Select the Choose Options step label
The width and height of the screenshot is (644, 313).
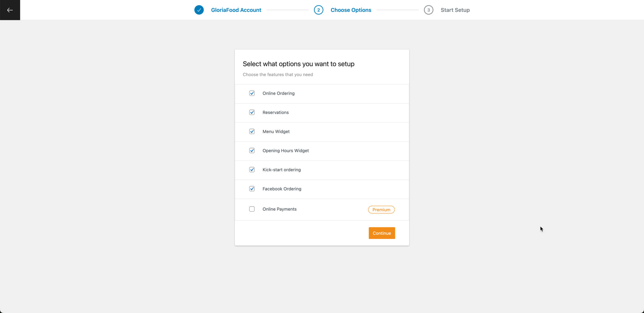tap(351, 10)
